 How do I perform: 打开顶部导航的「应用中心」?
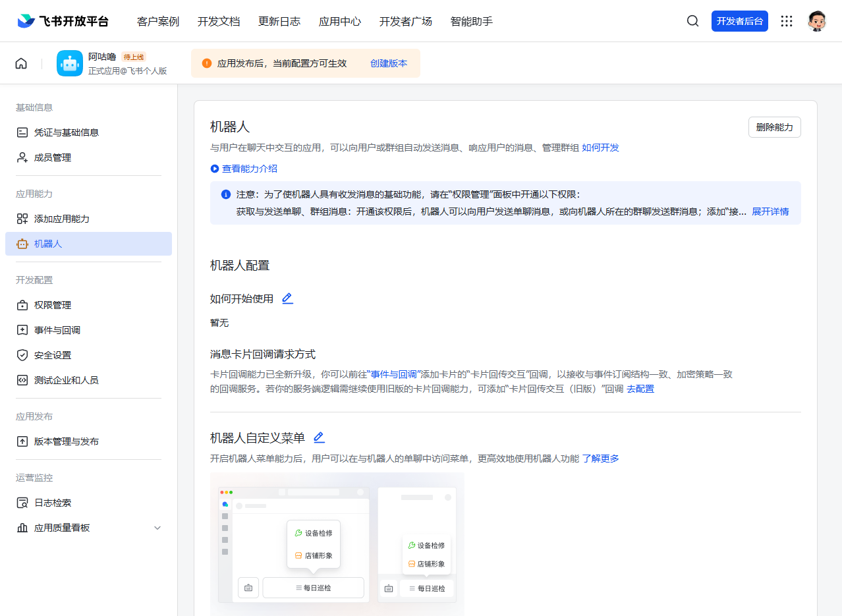click(339, 21)
